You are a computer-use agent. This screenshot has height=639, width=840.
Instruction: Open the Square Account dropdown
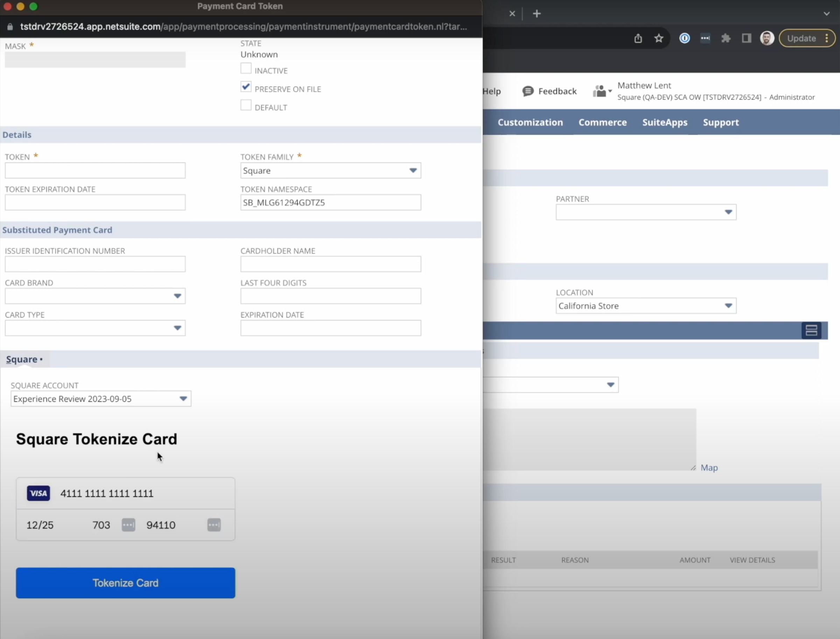click(183, 398)
